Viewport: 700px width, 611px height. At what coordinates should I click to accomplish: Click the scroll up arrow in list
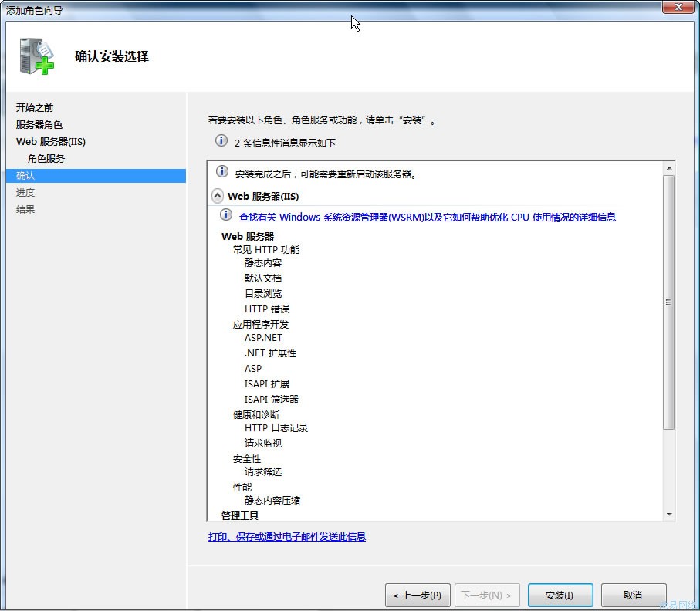pyautogui.click(x=668, y=168)
